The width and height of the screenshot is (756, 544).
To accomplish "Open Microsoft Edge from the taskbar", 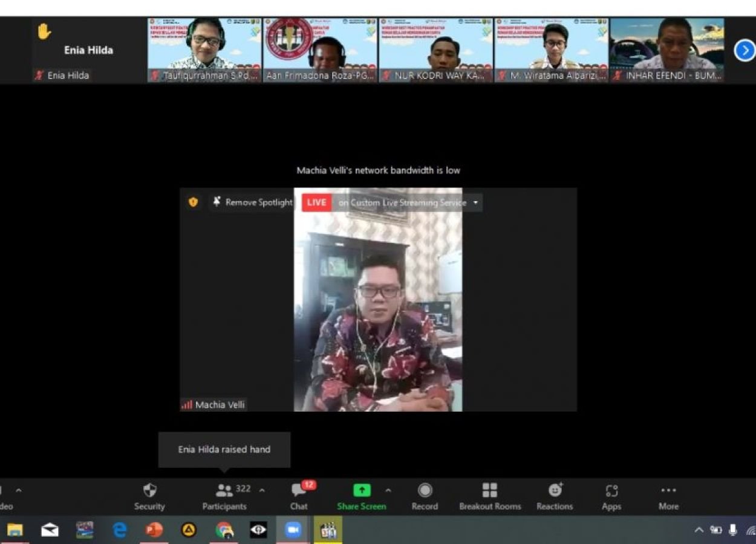I will tap(120, 530).
